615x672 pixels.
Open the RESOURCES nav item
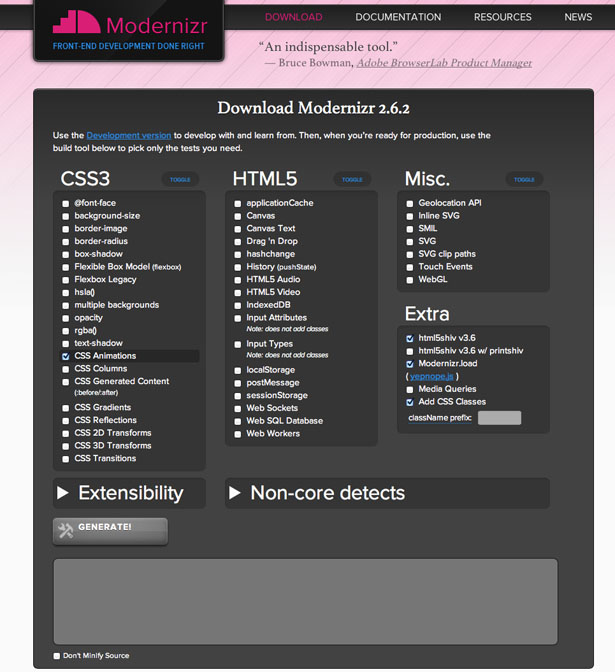503,17
